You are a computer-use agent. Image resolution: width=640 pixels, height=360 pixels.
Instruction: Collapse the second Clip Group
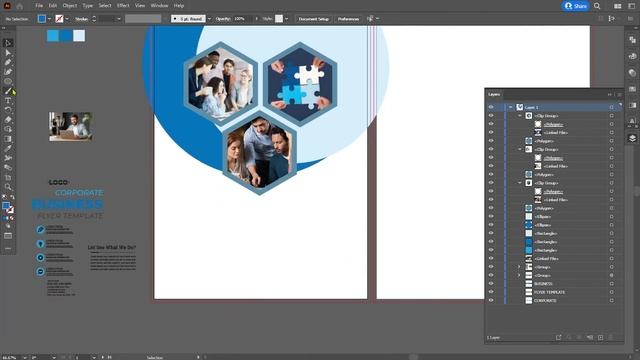click(520, 149)
